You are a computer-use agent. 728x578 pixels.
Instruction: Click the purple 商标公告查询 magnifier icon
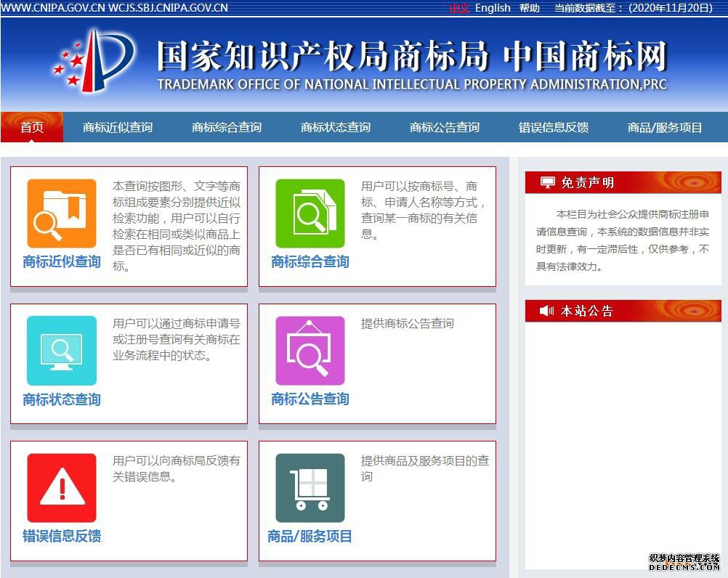coord(310,351)
